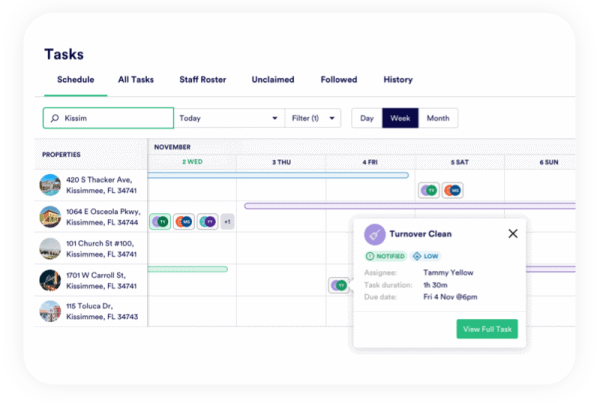Open 420 S Thacker Ave property thumbnail
The image size is (600, 403).
(x=50, y=185)
